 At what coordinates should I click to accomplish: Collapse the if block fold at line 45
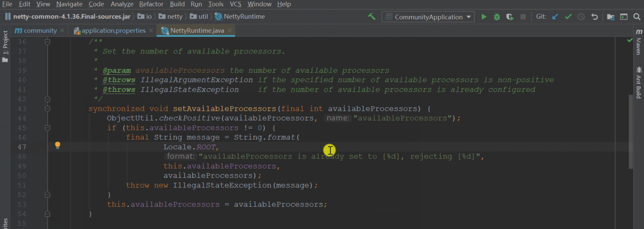pos(47,128)
